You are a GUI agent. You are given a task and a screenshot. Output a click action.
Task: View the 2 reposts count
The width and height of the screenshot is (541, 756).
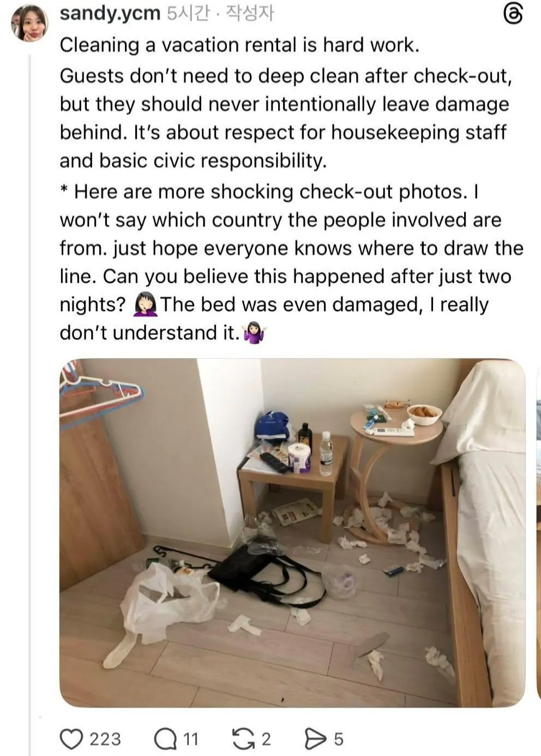point(266,739)
